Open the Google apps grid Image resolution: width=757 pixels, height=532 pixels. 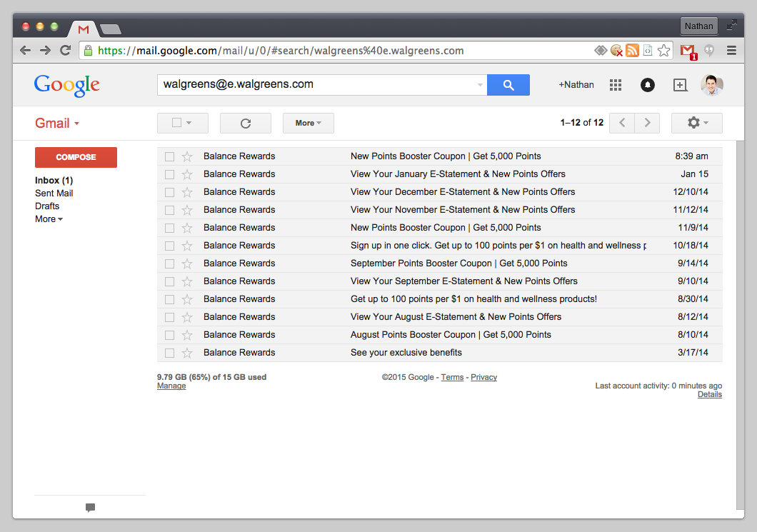tap(616, 85)
